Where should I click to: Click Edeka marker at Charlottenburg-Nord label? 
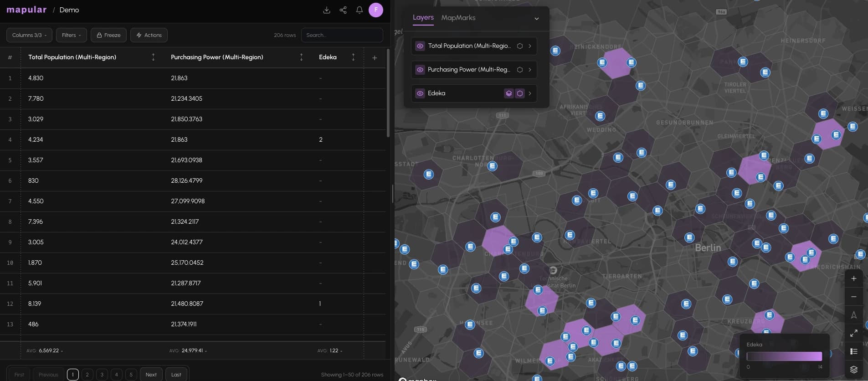point(493,166)
